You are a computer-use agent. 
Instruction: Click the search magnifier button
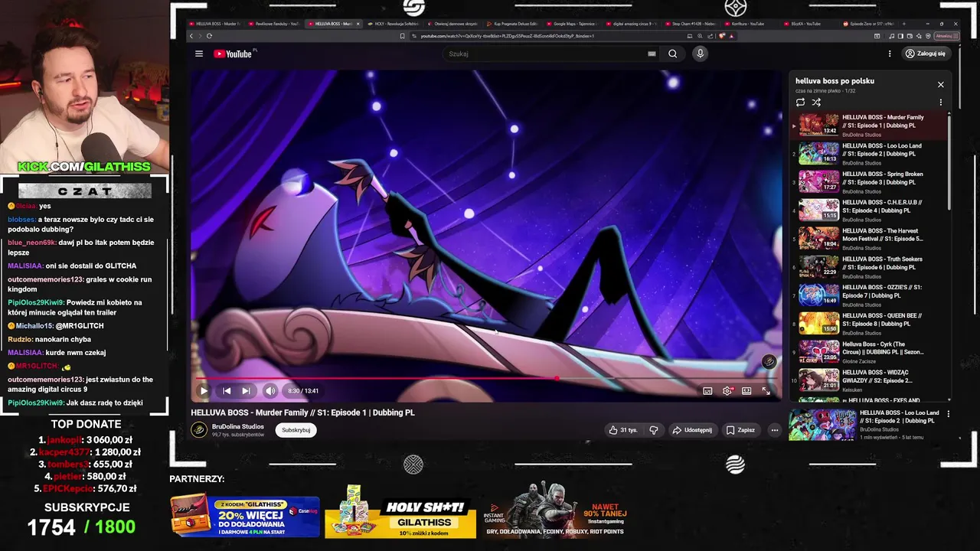pyautogui.click(x=672, y=54)
